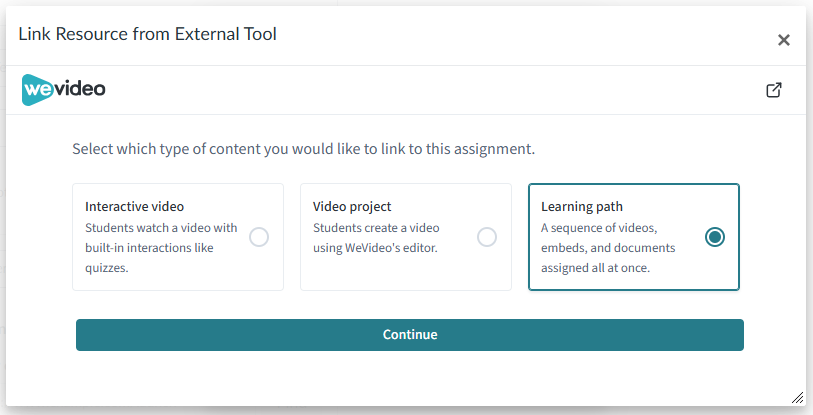Close the Link Resource dialog

783,40
